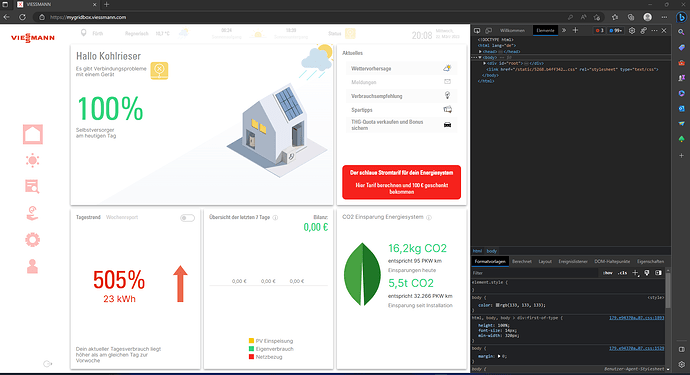Open the user profile sidebar icon
The width and height of the screenshot is (690, 375).
pyautogui.click(x=32, y=266)
